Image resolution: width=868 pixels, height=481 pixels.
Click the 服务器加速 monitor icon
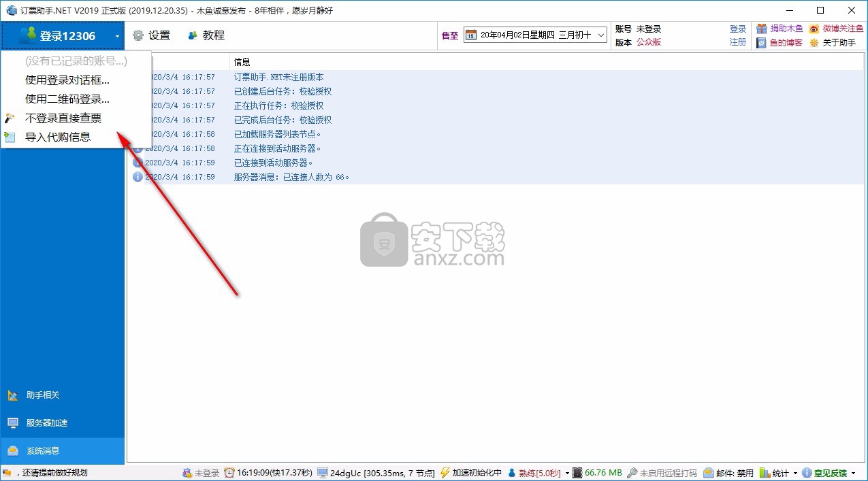point(13,423)
